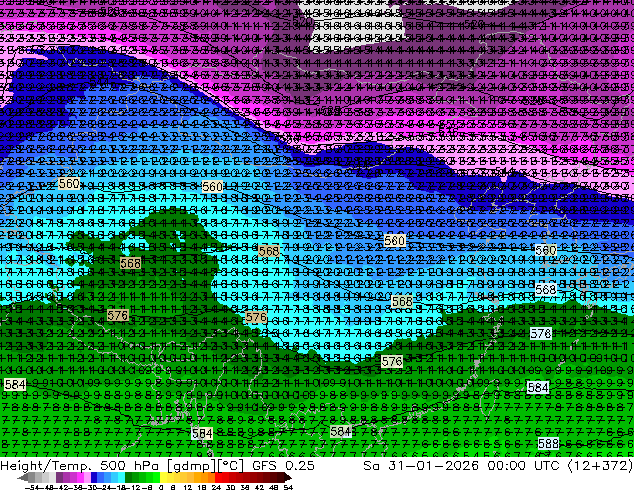Click the 560 contour label above the center-right 568
The width and height of the screenshot is (634, 490).
click(x=394, y=241)
